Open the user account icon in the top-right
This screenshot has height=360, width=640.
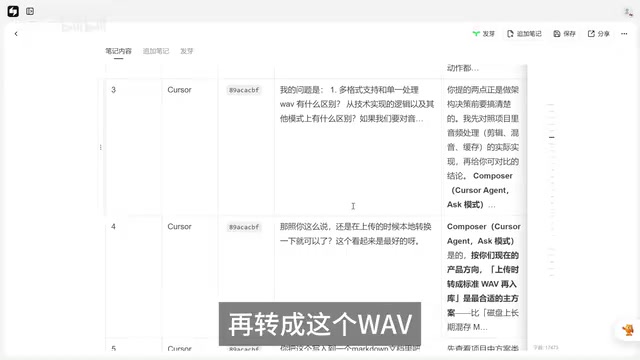click(628, 12)
